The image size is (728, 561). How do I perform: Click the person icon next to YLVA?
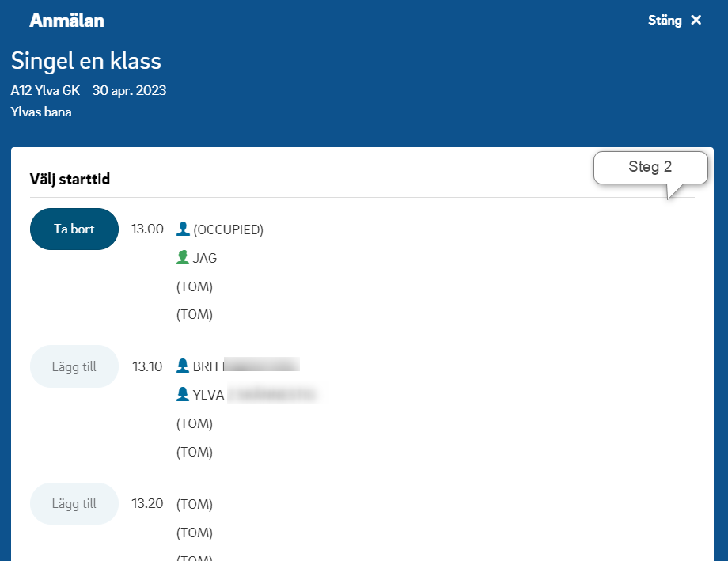point(183,394)
